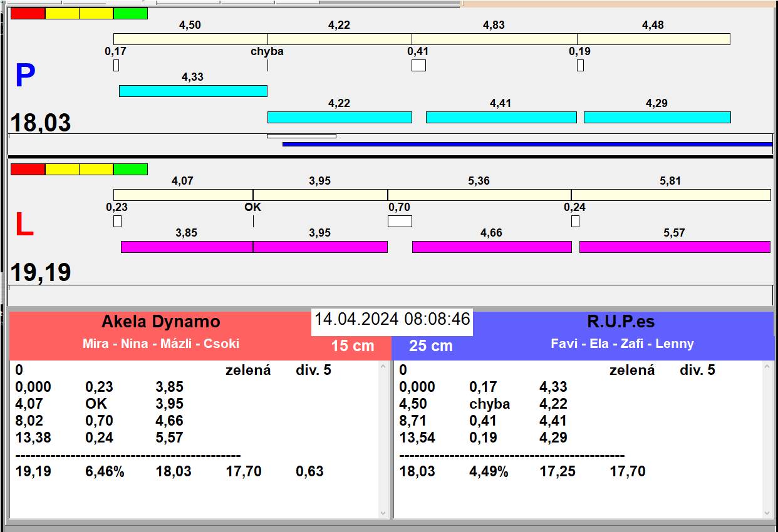The height and width of the screenshot is (532, 778).
Task: Click the 0,17 start box in lane P
Action: pos(116,65)
